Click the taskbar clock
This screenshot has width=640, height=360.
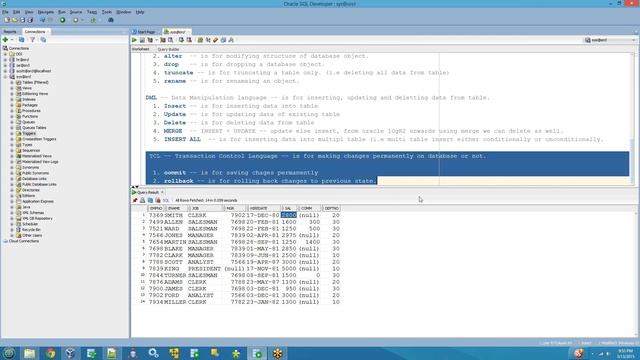pos(625,353)
